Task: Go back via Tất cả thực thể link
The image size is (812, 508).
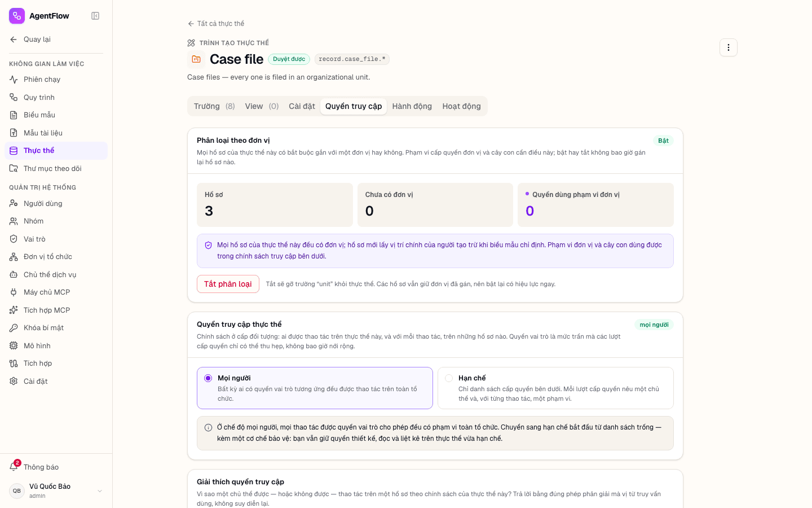Action: (216, 24)
